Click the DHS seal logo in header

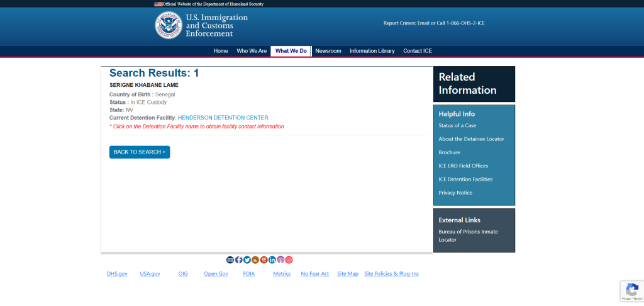pyautogui.click(x=169, y=25)
